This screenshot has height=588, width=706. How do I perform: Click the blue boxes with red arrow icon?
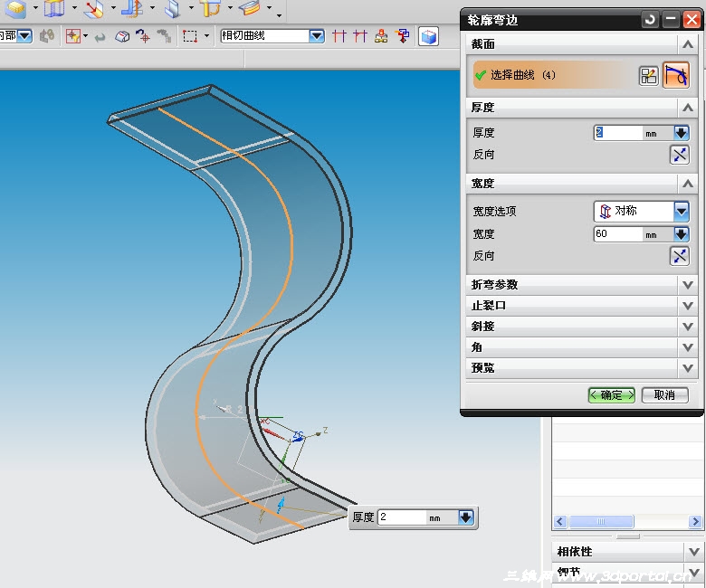pos(403,36)
